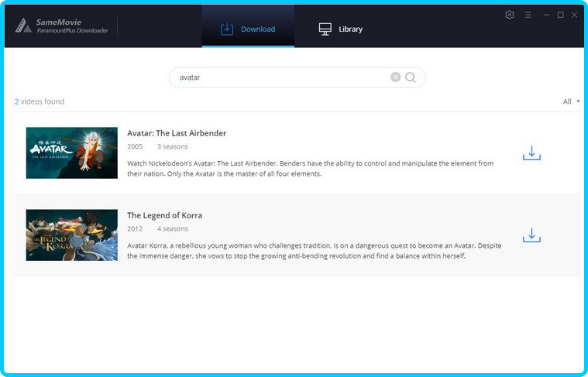The height and width of the screenshot is (377, 588).
Task: Switch to the Library tab
Action: 341,29
